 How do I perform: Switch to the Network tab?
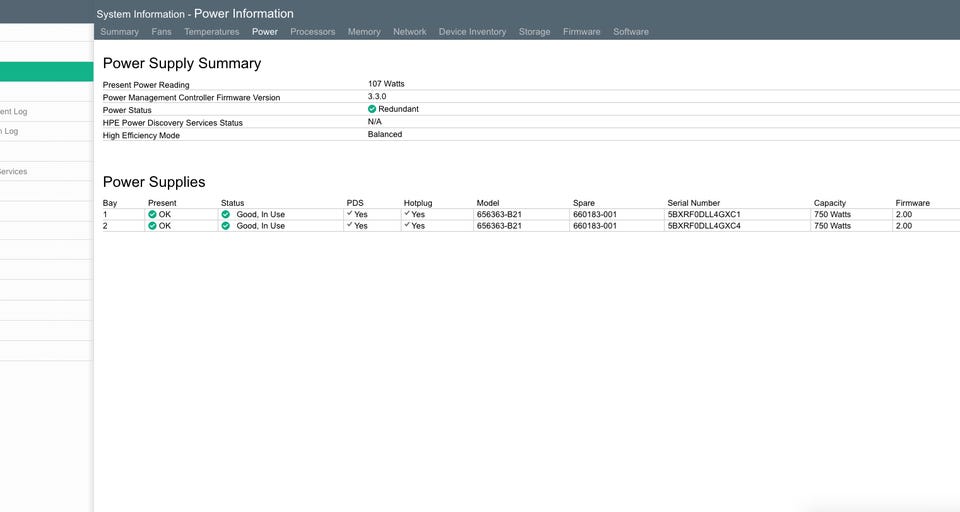pyautogui.click(x=410, y=32)
